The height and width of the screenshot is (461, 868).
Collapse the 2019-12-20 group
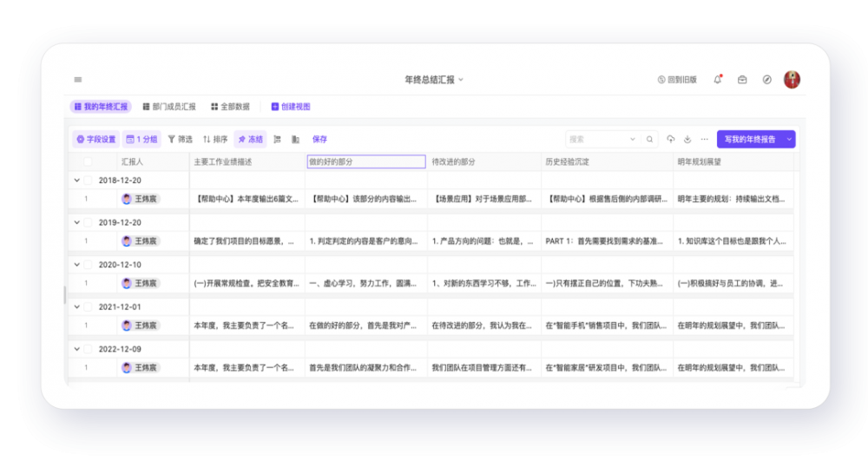point(76,222)
